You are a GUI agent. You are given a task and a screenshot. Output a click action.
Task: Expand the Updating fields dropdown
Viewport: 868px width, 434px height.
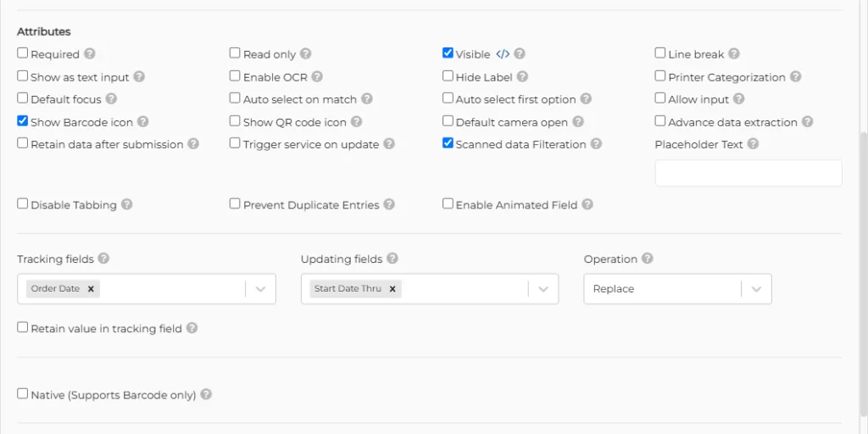pos(543,289)
